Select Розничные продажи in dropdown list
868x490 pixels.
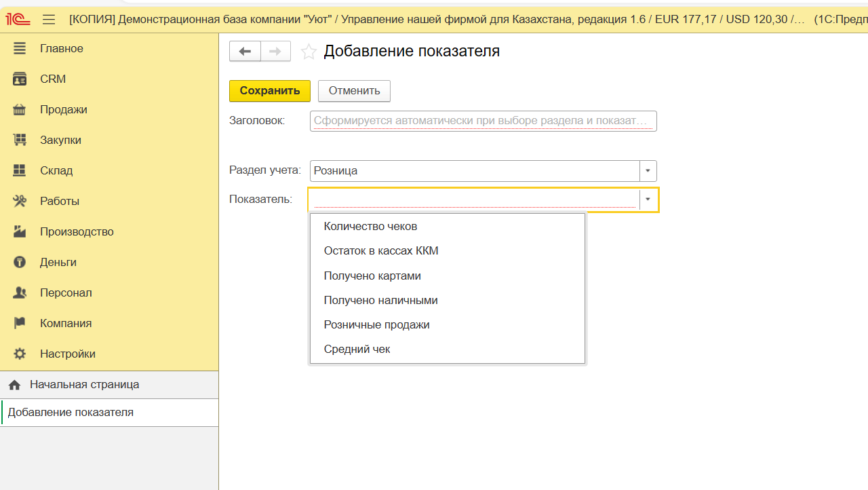(x=376, y=324)
